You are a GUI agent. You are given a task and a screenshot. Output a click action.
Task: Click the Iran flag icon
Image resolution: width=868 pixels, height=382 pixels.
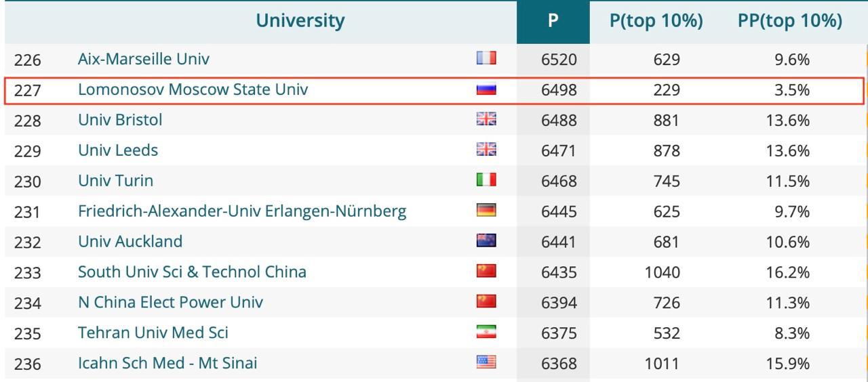[x=486, y=332]
